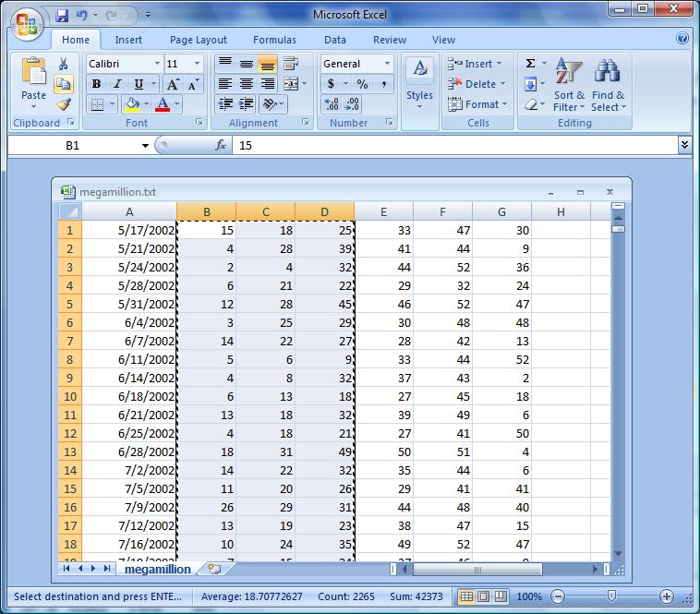Zoom in with plus button

[666, 596]
